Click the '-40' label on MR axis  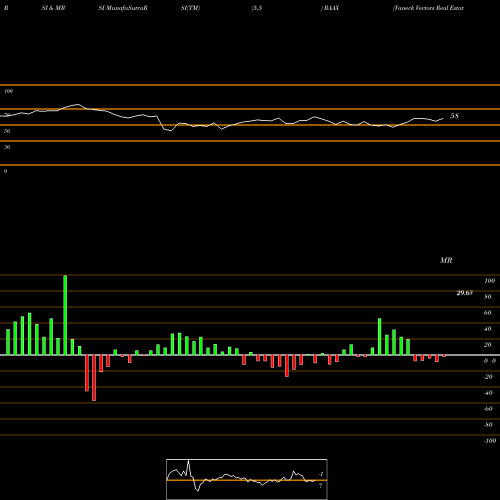(488, 393)
